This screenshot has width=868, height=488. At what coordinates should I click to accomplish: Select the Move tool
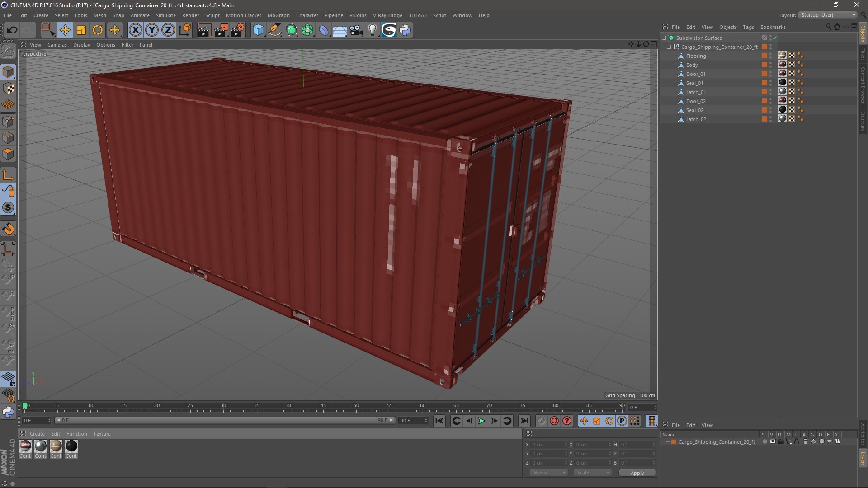click(x=65, y=30)
